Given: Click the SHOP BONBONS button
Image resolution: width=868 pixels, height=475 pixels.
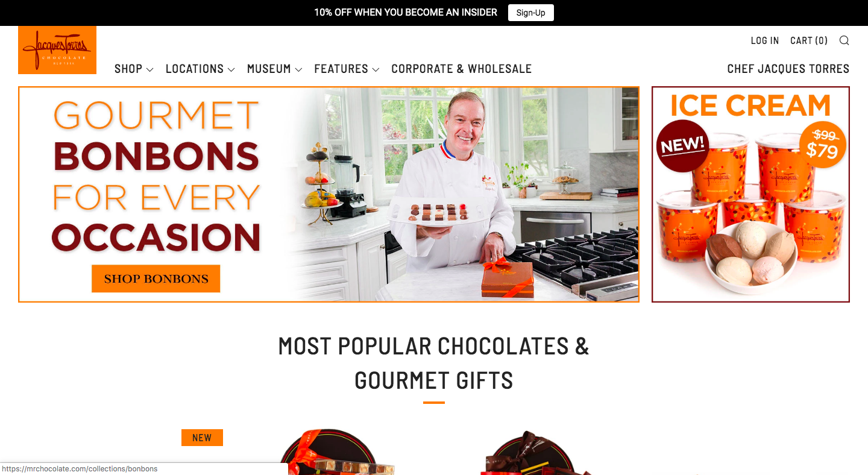Looking at the screenshot, I should pos(156,278).
